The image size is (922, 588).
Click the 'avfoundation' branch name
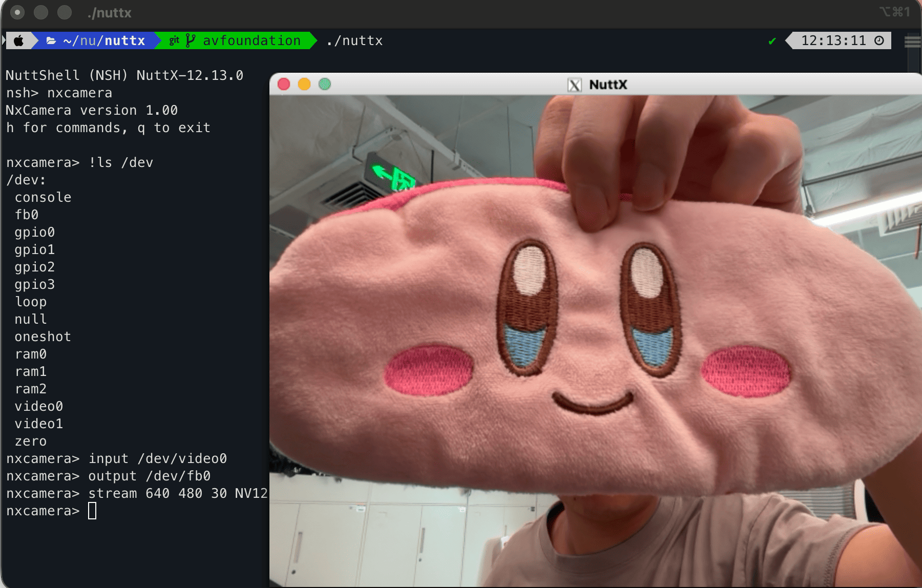pos(252,40)
